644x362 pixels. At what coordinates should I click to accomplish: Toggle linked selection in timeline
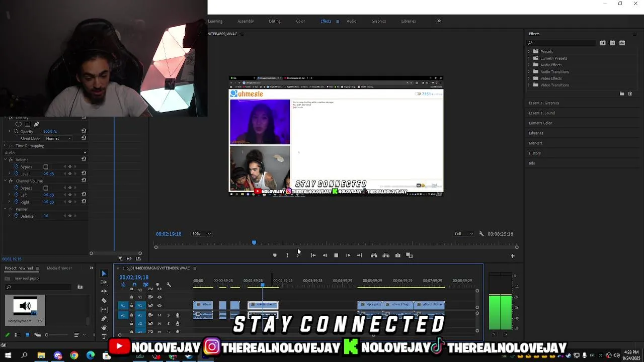point(146,285)
